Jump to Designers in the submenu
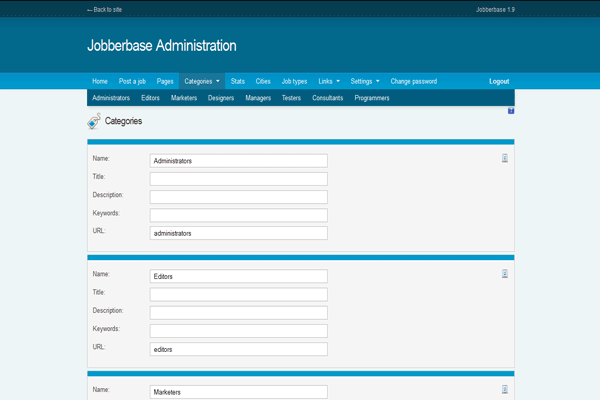 pyautogui.click(x=221, y=99)
